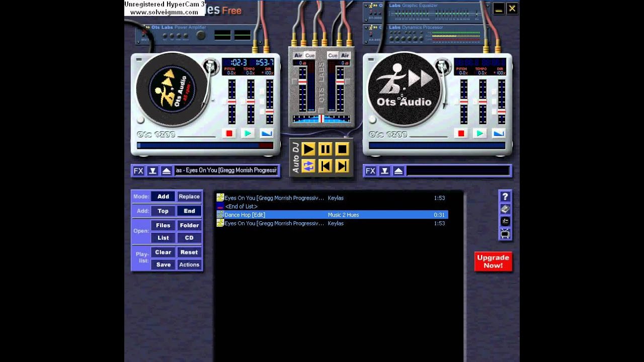Image resolution: width=644 pixels, height=362 pixels.
Task: Click the left deck blue fade button
Action: 266,133
